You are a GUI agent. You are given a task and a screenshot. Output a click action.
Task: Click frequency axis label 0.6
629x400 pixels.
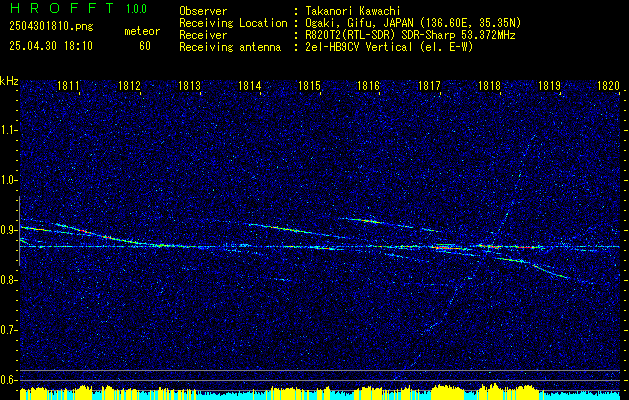pos(8,380)
